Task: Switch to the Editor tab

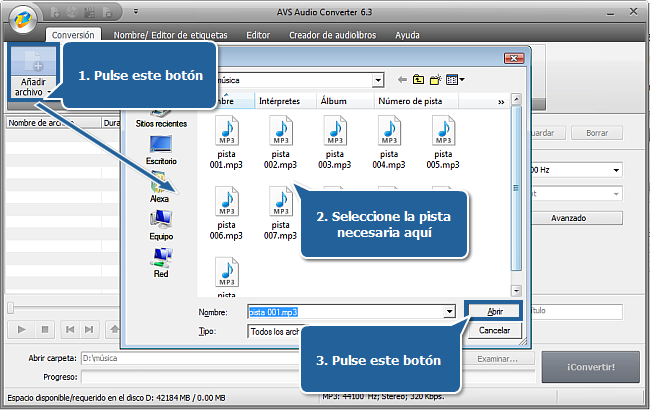Action: point(258,34)
